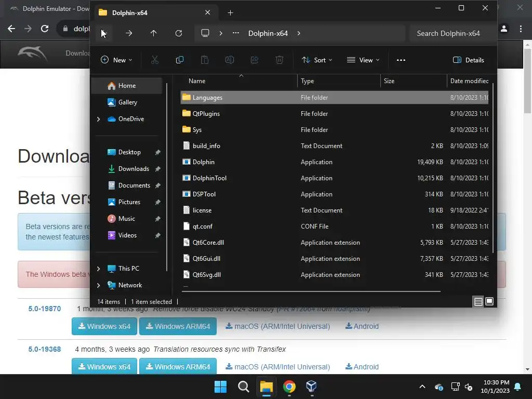Select the Qt6Core.dll file
532x399 pixels.
[x=334, y=243]
